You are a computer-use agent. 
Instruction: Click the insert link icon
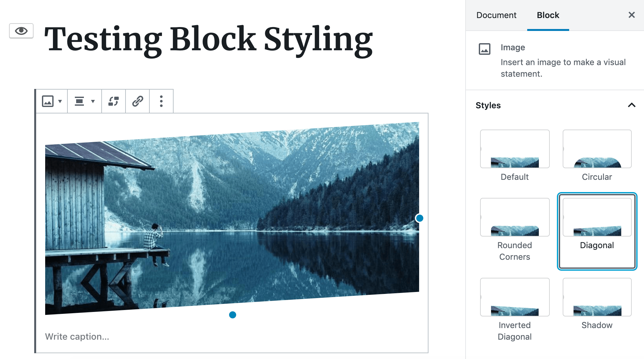pyautogui.click(x=138, y=101)
